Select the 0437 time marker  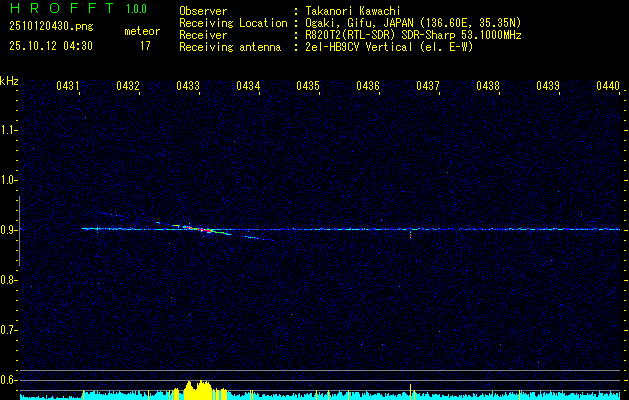(428, 87)
